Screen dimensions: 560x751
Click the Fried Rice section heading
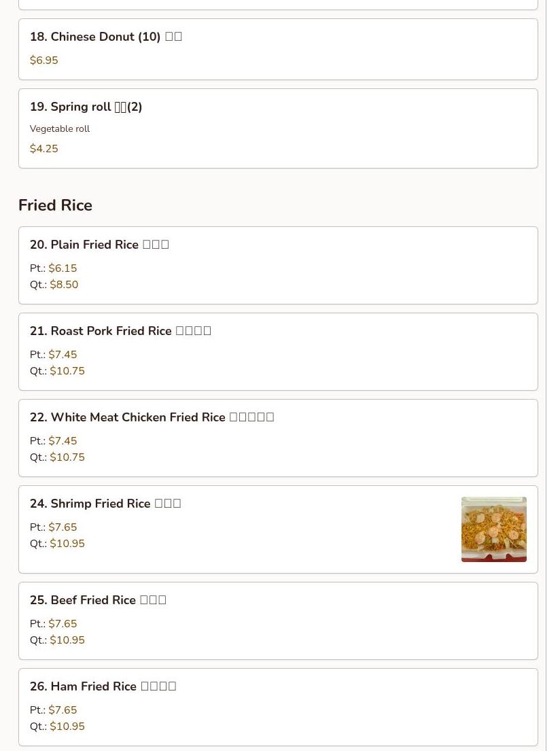click(55, 205)
